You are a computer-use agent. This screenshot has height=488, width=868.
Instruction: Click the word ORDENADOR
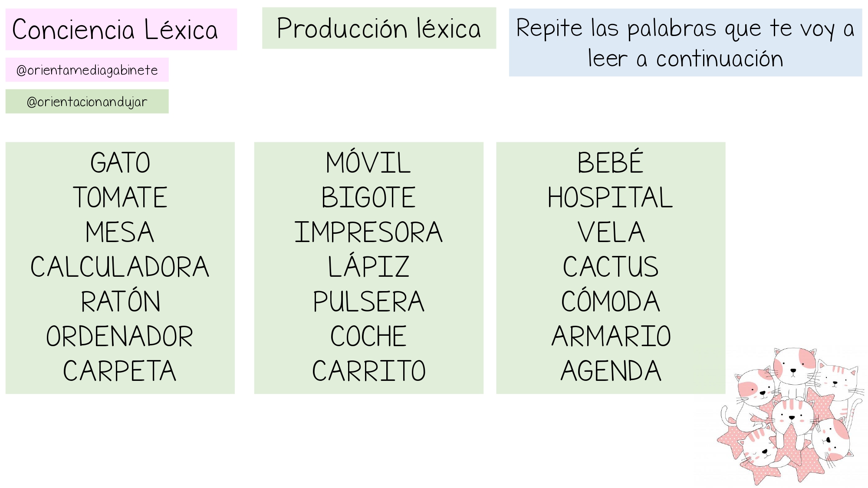120,336
